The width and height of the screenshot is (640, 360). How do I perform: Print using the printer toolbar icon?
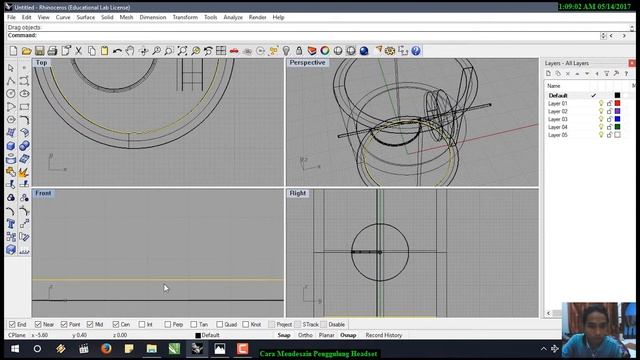point(52,51)
